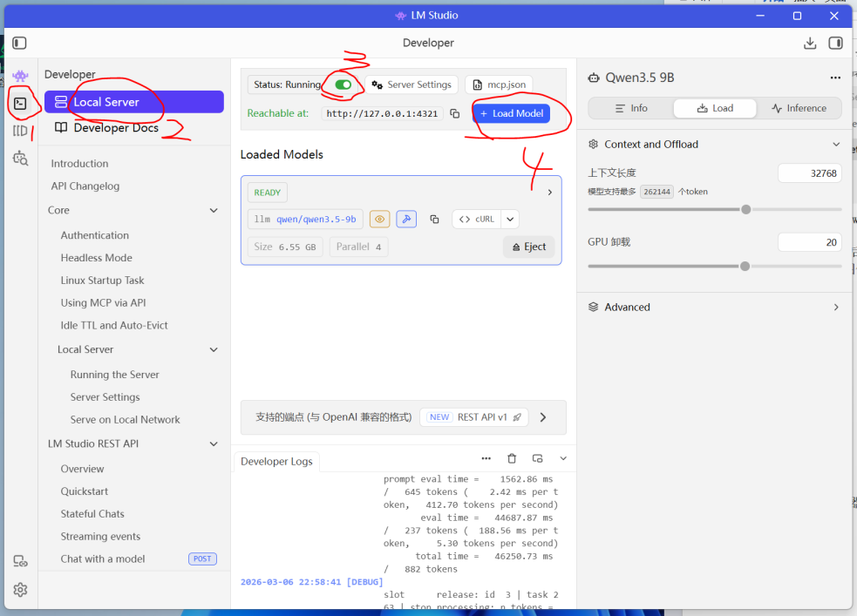Open Developer Docs menu item
Image resolution: width=857 pixels, height=616 pixels.
pyautogui.click(x=106, y=128)
